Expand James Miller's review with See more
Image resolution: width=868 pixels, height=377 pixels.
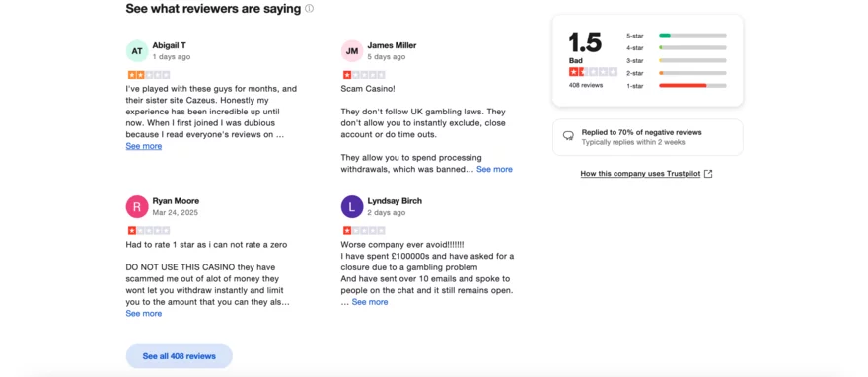(494, 169)
